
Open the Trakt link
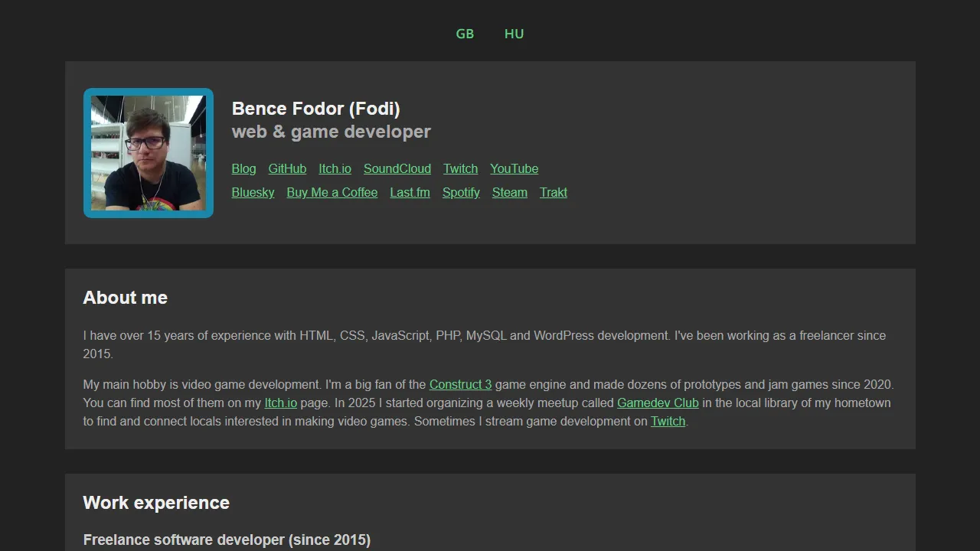[554, 192]
